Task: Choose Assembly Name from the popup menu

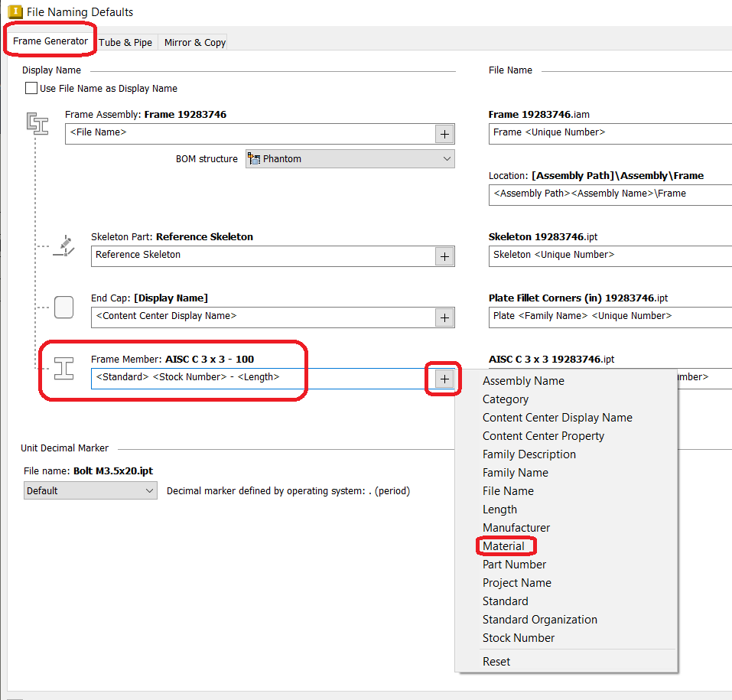Action: click(523, 381)
